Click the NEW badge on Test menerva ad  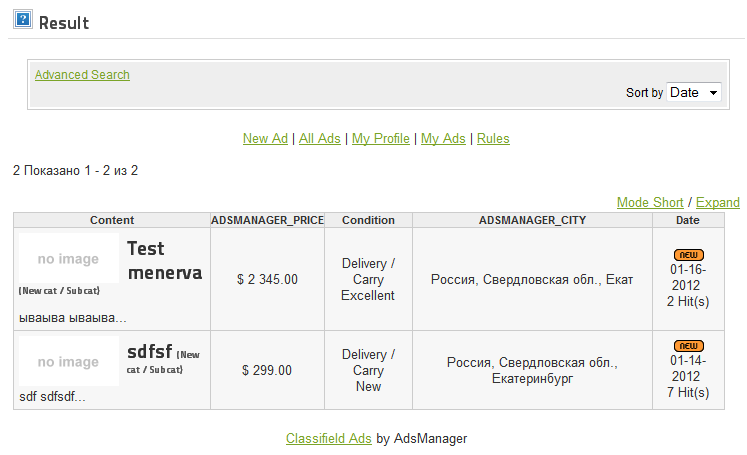click(x=687, y=255)
